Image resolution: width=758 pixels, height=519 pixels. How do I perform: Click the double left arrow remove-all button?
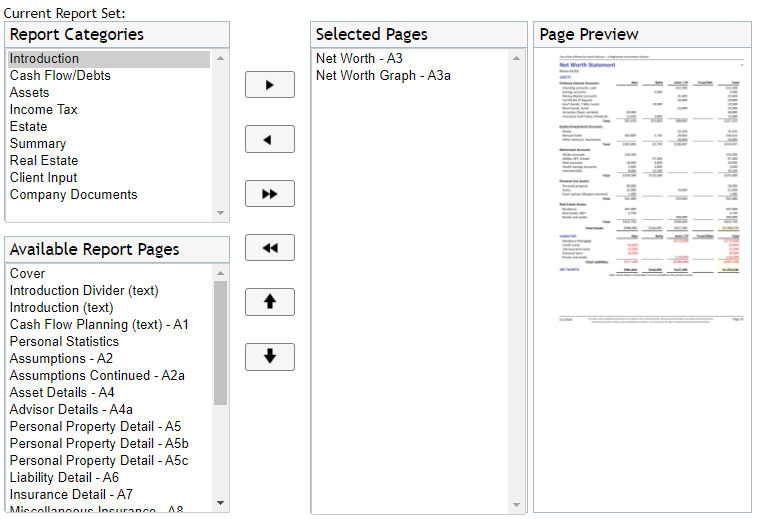pos(270,247)
